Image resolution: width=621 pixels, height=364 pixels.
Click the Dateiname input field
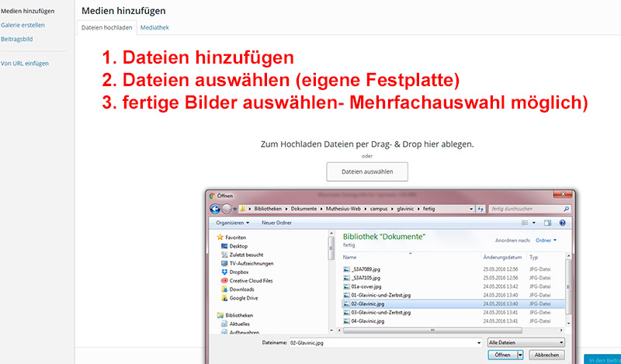pyautogui.click(x=380, y=341)
